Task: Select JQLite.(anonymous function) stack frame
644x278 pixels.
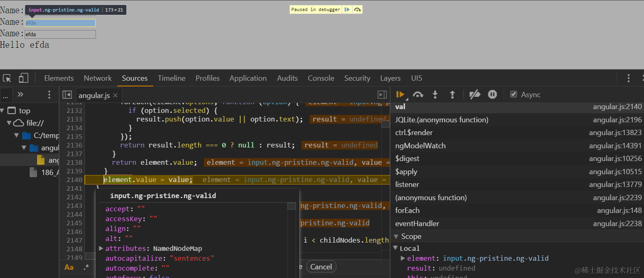Action: (x=517, y=120)
